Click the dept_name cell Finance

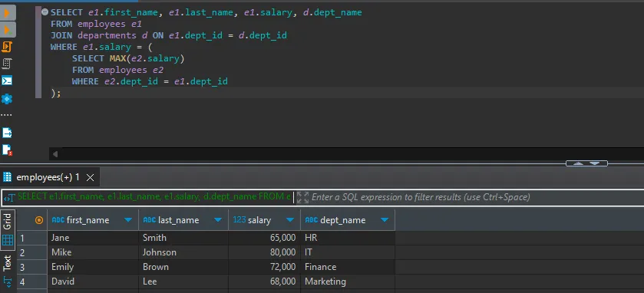pos(348,267)
